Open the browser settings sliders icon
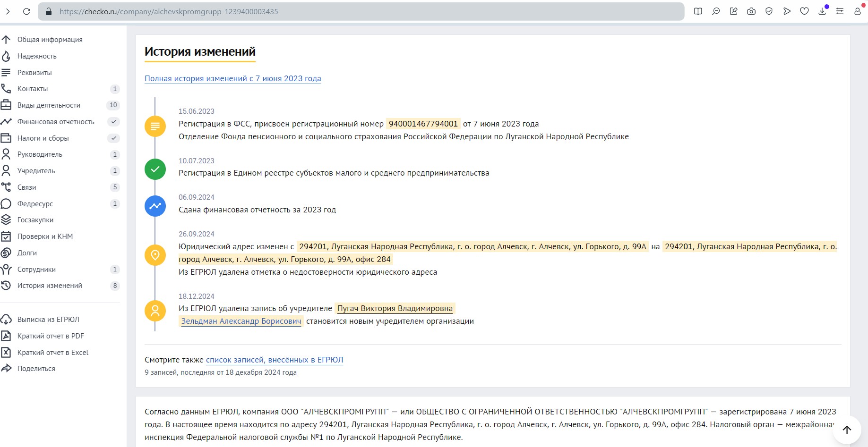Viewport: 868px width, 447px height. tap(840, 11)
